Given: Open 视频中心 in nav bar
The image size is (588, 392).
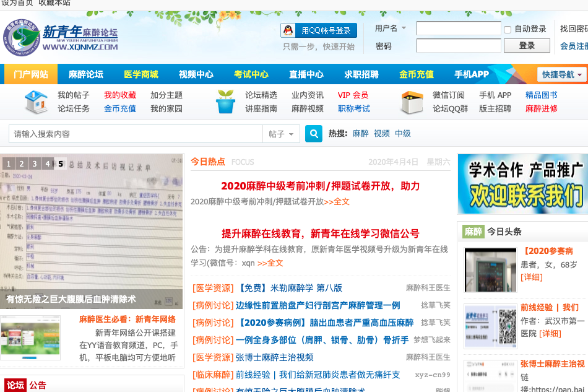Looking at the screenshot, I should coord(196,74).
